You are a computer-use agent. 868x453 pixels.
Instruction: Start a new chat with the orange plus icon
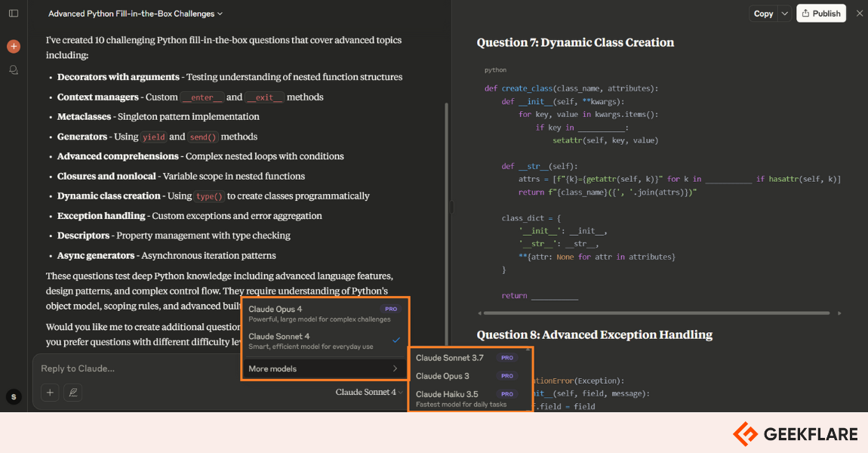14,47
